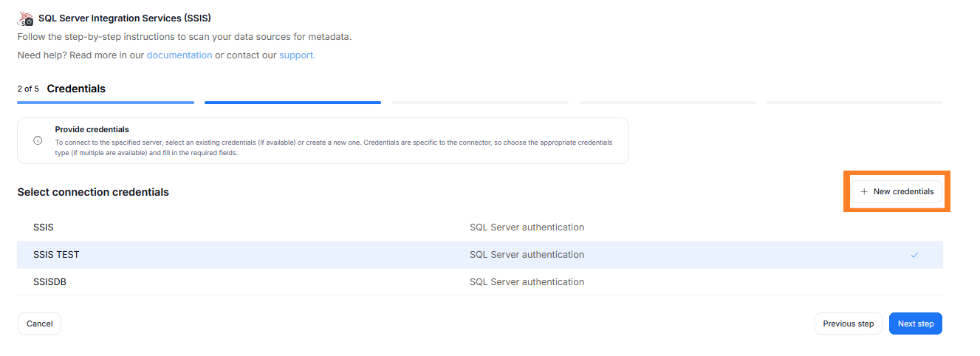The height and width of the screenshot is (356, 980).
Task: Click the checkmark icon on SSIS TEST row
Action: click(x=914, y=255)
